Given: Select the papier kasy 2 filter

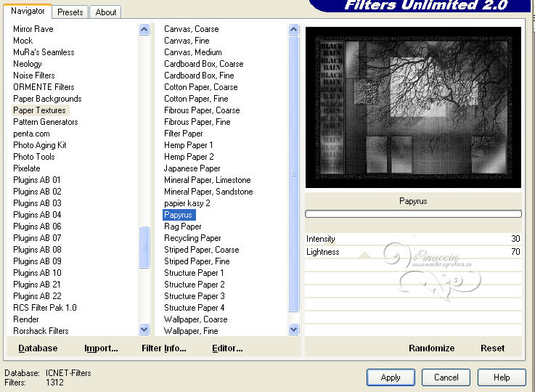Looking at the screenshot, I should [187, 203].
